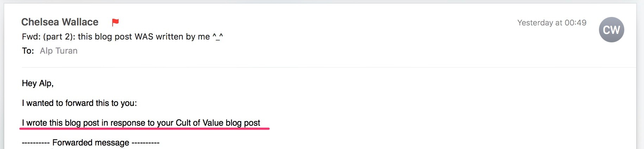The image size is (644, 149).
Task: Click recipient Alp Turan
Action: pos(59,51)
